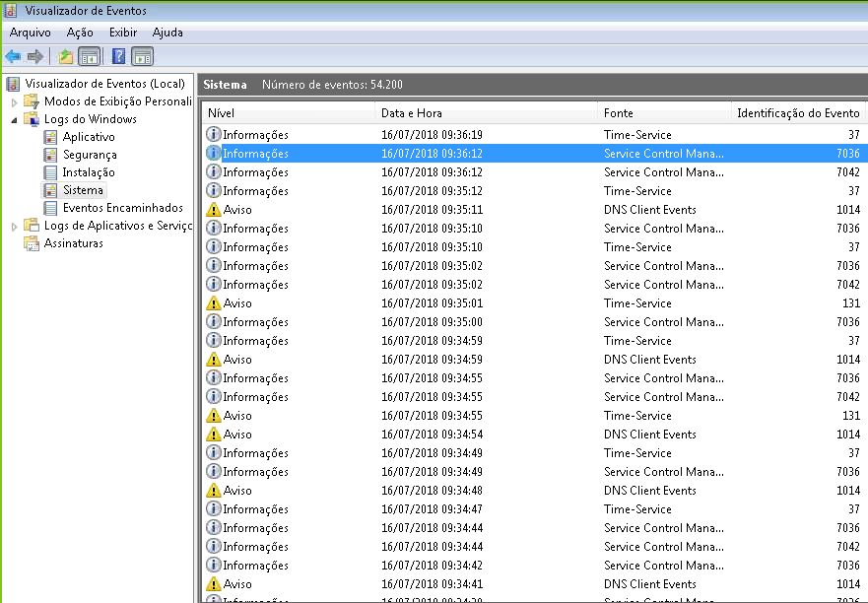Sort by Identificação do Evento column header
This screenshot has width=868, height=603.
click(798, 113)
